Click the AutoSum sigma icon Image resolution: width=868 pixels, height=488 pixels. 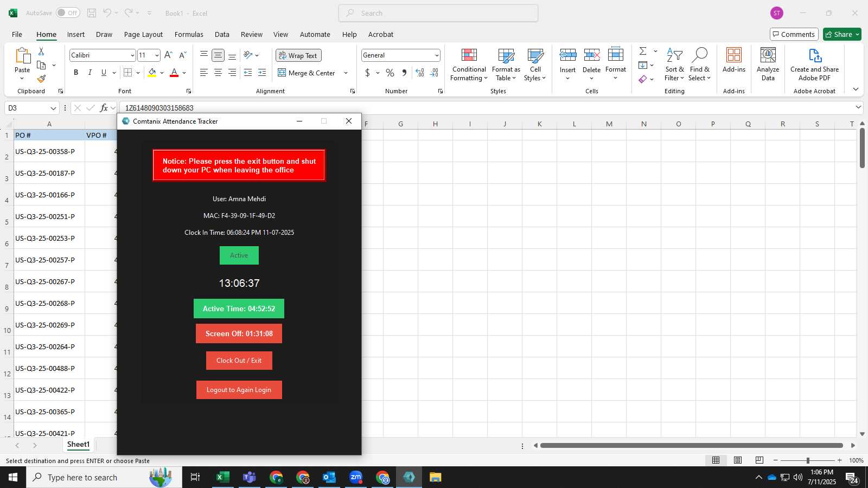tap(643, 51)
